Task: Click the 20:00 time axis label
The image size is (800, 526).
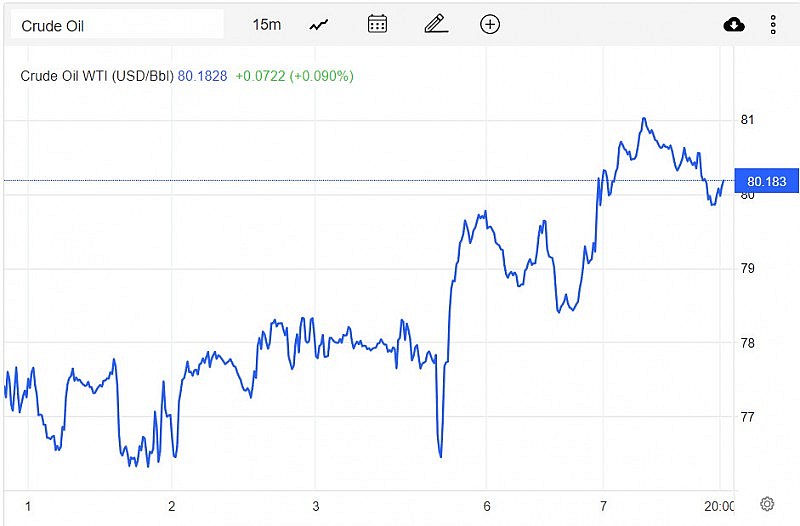Action: click(x=719, y=505)
